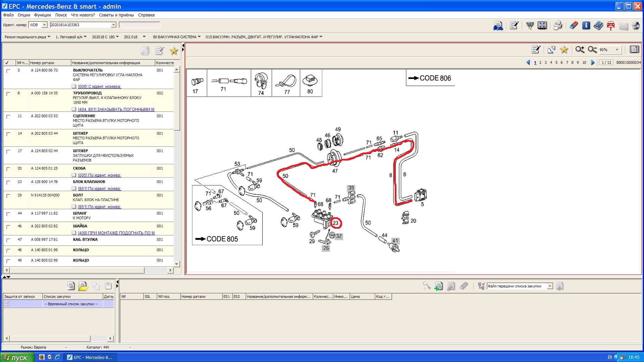Check the box for БЛОК КЛАПАНОВ row
The height and width of the screenshot is (362, 644).
(x=8, y=182)
